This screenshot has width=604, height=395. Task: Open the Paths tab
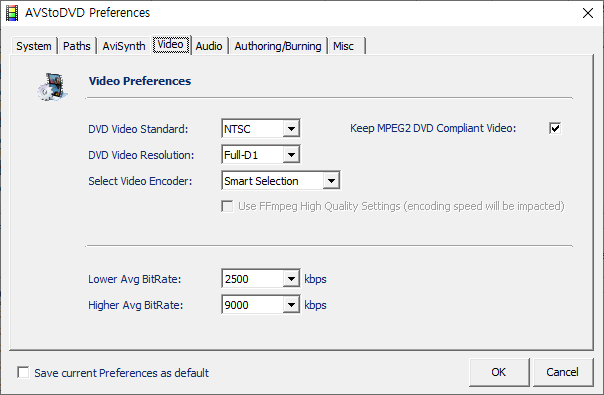pyautogui.click(x=77, y=46)
